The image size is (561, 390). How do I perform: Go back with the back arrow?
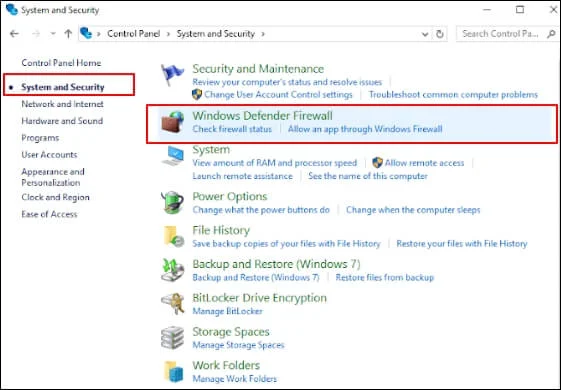click(14, 34)
